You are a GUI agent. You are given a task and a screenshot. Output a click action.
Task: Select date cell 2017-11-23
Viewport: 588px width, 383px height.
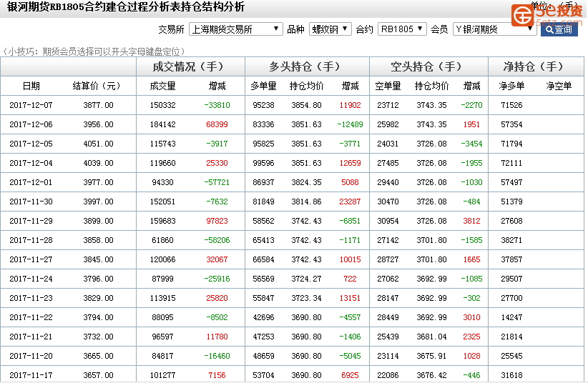tap(31, 298)
